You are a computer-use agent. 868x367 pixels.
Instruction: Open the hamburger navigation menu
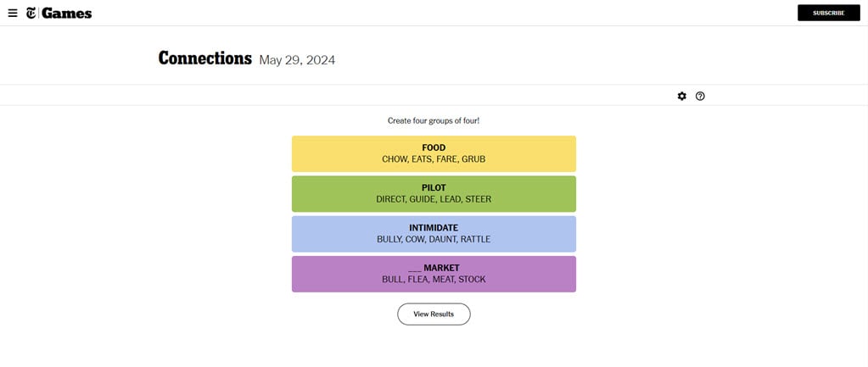[x=13, y=13]
